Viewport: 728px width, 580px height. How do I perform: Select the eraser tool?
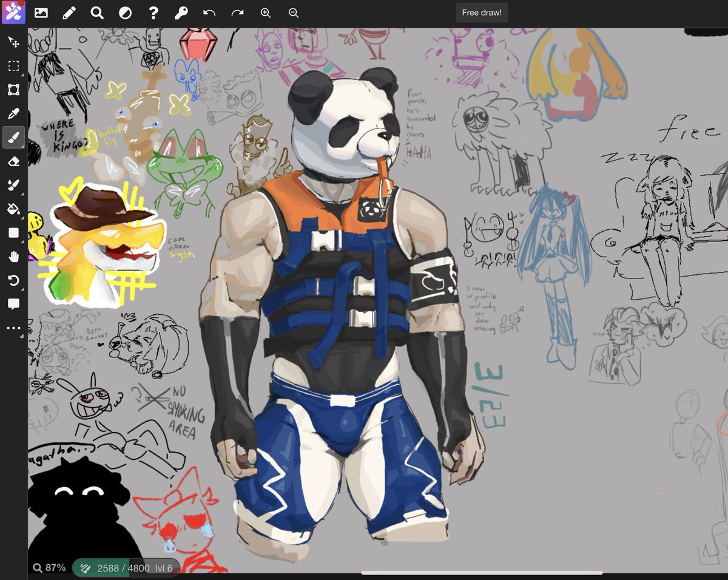point(13,161)
